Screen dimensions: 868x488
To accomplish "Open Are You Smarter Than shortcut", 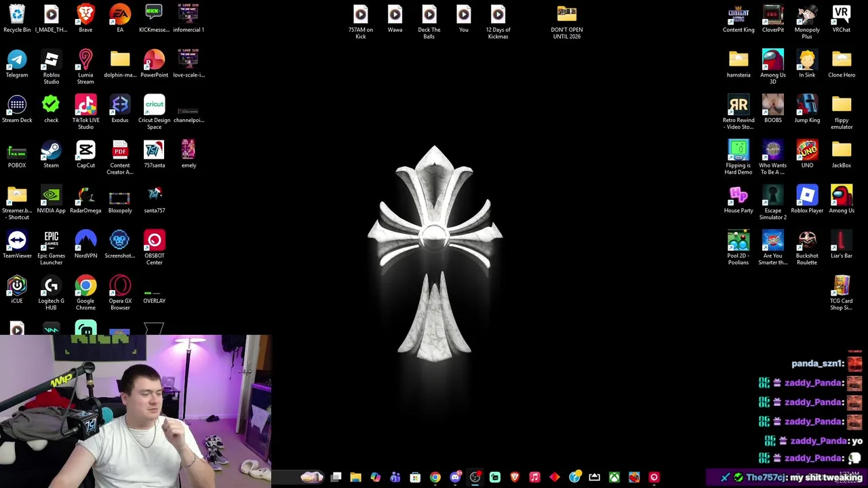I will 772,248.
